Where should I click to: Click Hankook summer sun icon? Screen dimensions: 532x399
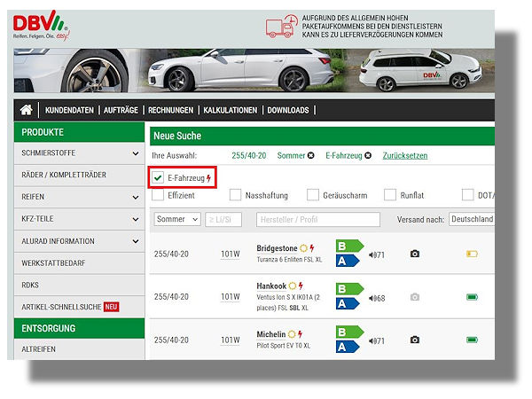pos(292,286)
